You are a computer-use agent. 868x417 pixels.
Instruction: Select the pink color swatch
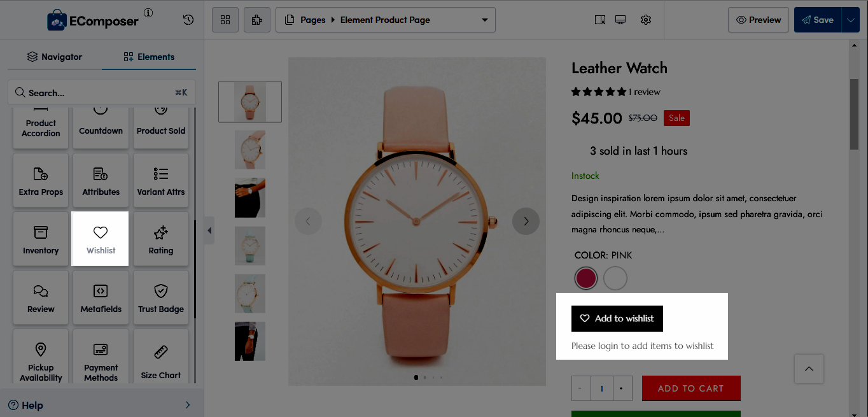click(x=585, y=278)
